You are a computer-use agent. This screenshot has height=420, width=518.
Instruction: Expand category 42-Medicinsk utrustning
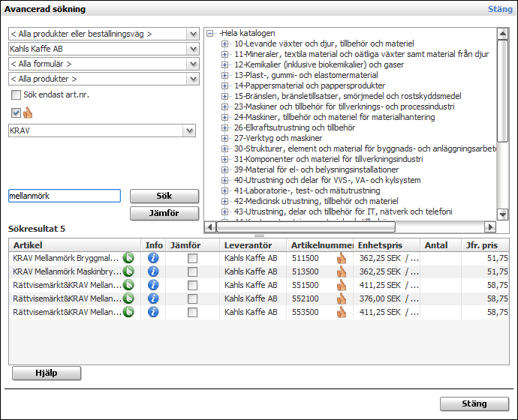point(224,201)
